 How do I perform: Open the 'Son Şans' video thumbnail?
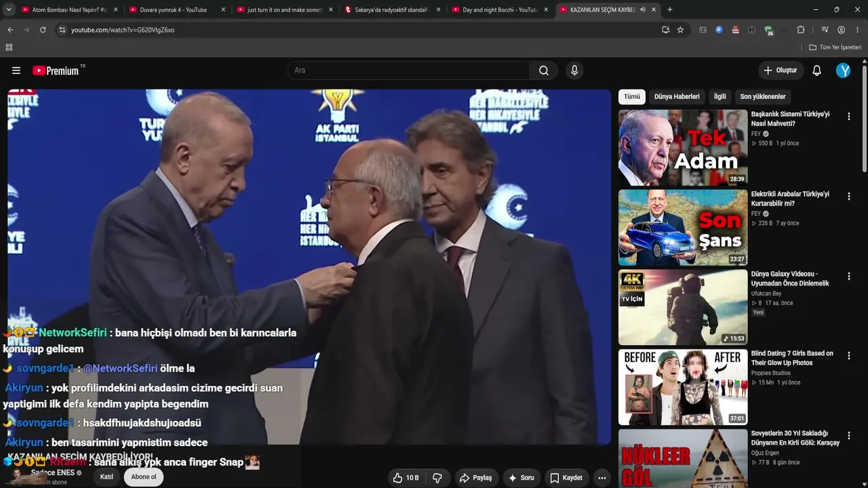click(x=683, y=228)
